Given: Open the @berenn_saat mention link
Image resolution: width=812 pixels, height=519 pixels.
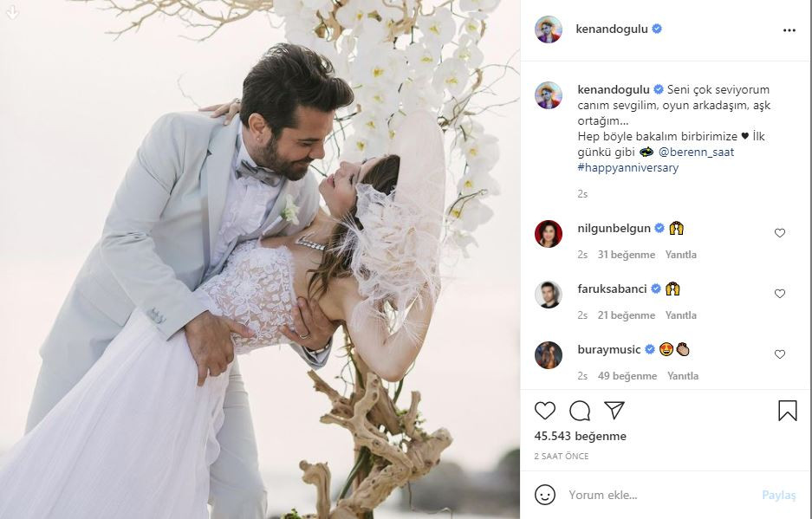Looking at the screenshot, I should pos(696,152).
